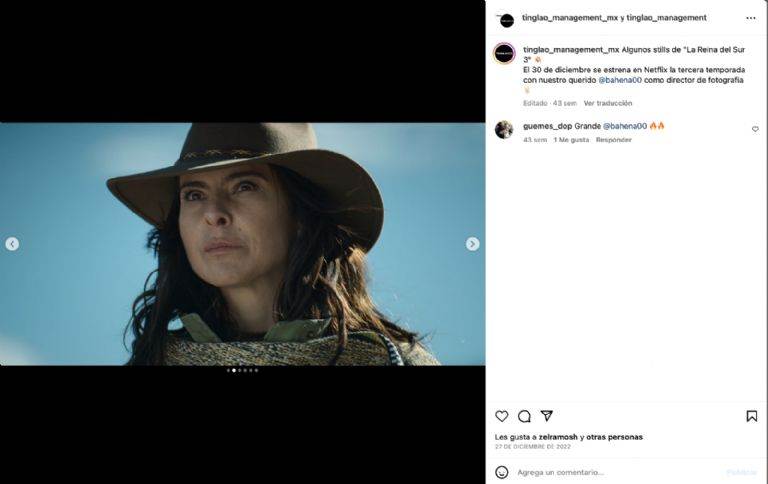Like the guemes_dop comment
The image size is (768, 484).
pyautogui.click(x=755, y=129)
